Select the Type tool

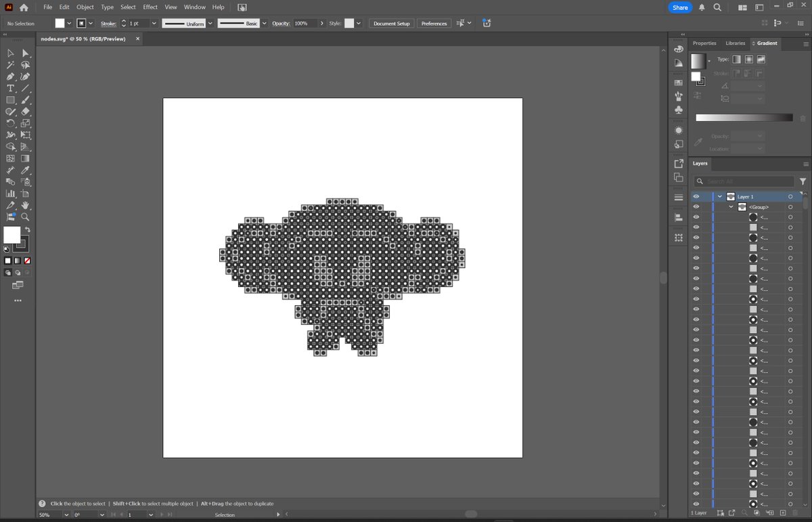[11, 88]
